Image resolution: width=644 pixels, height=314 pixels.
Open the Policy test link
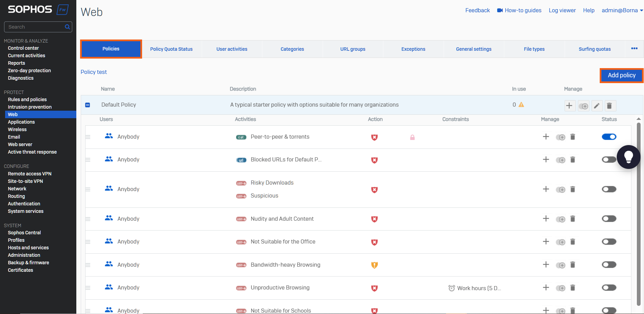pos(94,72)
